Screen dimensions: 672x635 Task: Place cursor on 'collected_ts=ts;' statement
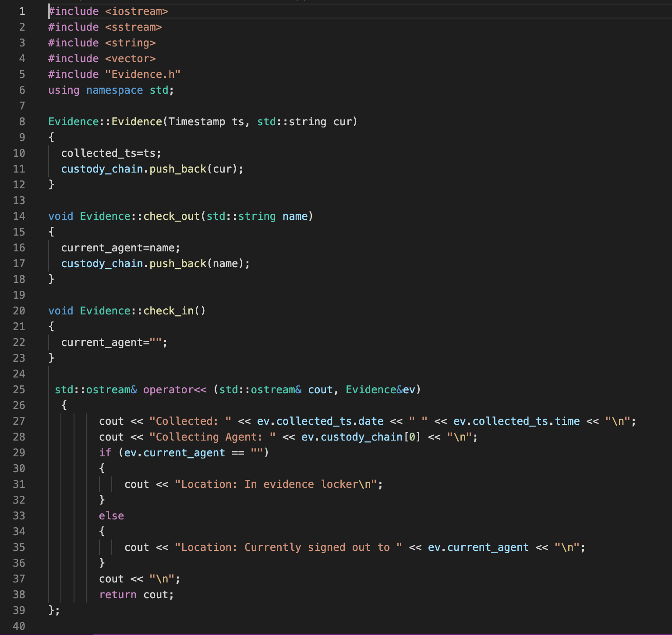tap(111, 153)
